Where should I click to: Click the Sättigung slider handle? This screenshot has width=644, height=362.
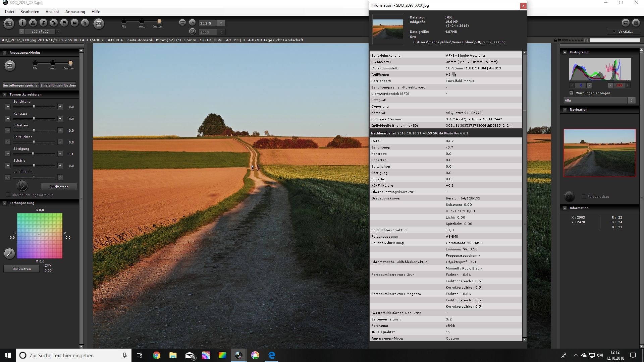[x=33, y=154]
